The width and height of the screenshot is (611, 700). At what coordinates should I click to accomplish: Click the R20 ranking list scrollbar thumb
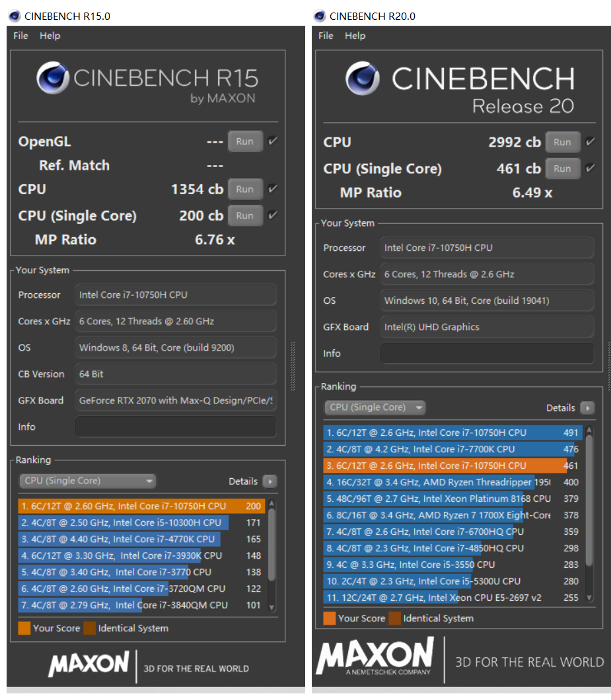[x=589, y=500]
